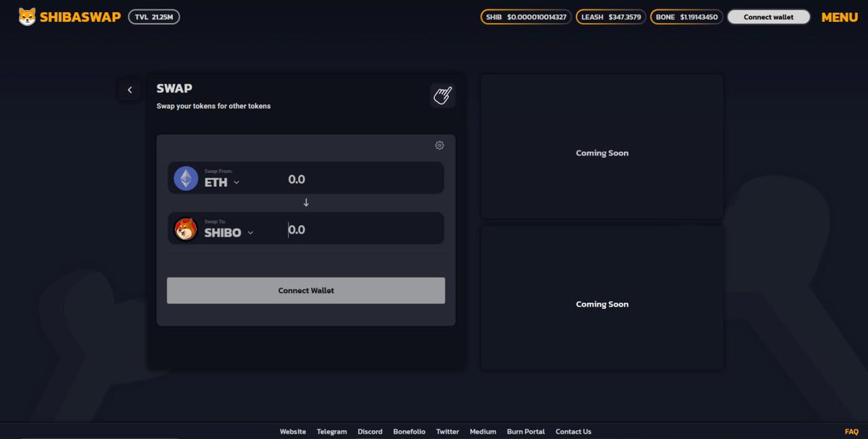
Task: Click the TVL 21.25M badge
Action: pos(154,17)
